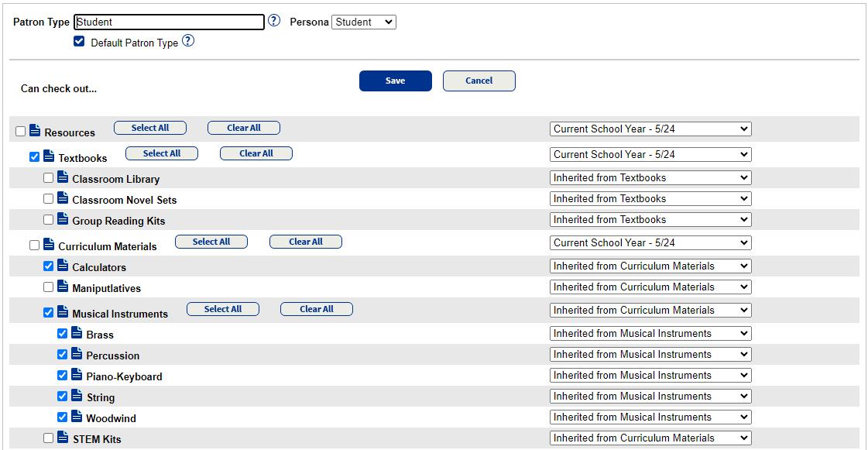Open the Resources loan period dropdown

click(x=650, y=129)
